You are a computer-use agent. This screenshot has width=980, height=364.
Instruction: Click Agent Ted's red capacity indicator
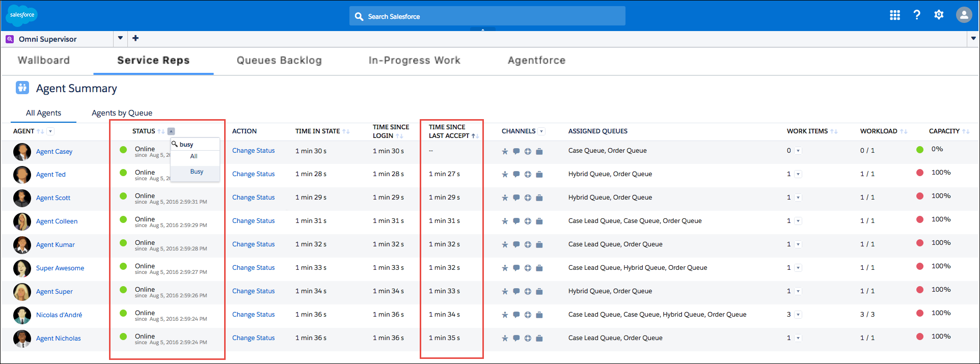(x=920, y=173)
